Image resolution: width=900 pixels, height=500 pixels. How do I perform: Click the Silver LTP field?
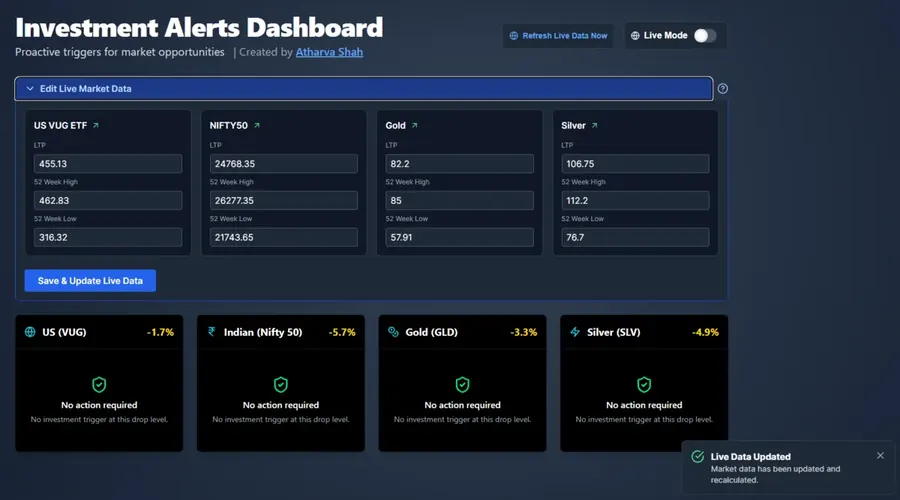pyautogui.click(x=635, y=164)
